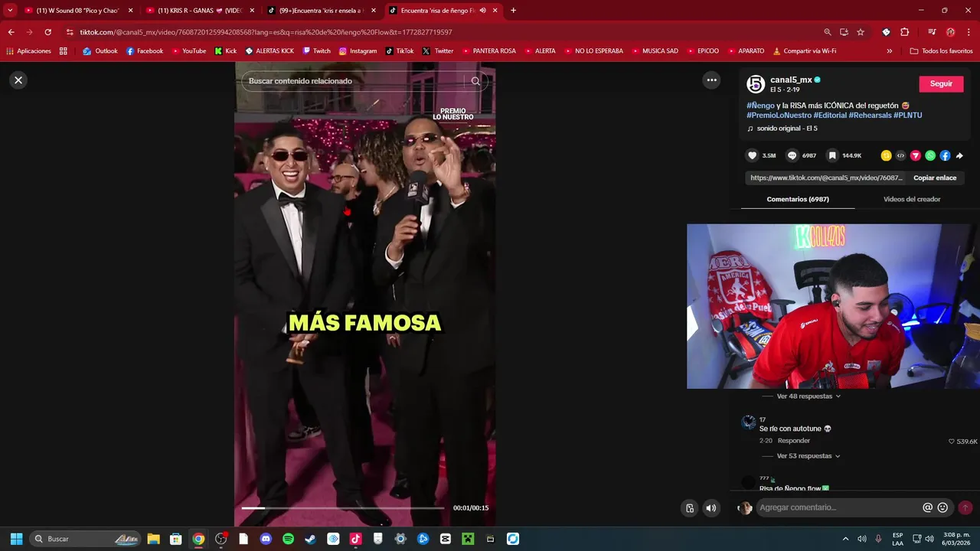Reply to 'Se ríe con autotune' comment

pos(793,441)
